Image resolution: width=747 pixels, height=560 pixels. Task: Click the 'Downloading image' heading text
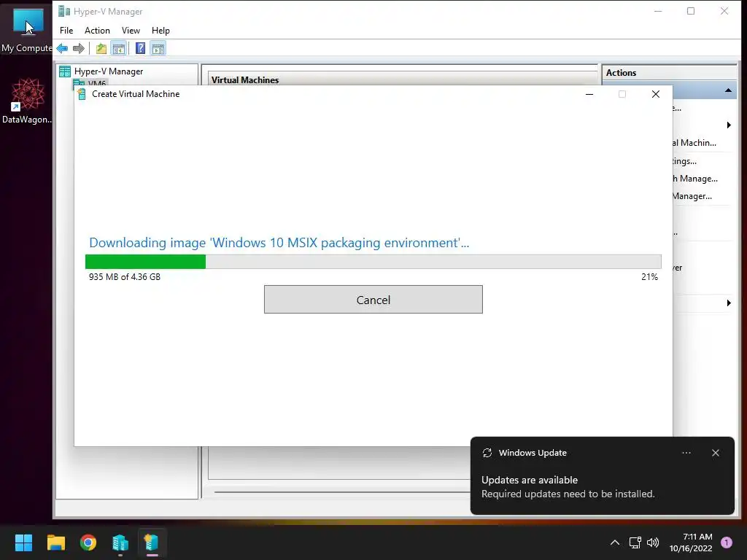[279, 243]
